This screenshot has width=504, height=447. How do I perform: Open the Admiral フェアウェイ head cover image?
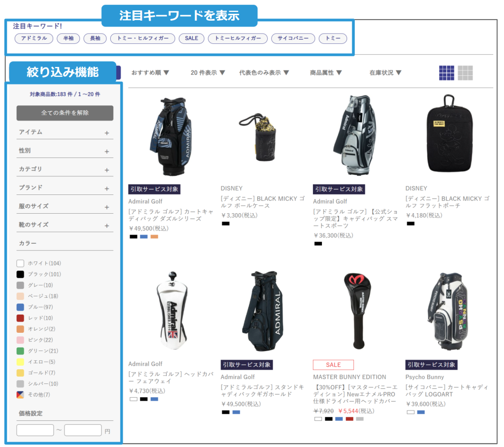(173, 311)
